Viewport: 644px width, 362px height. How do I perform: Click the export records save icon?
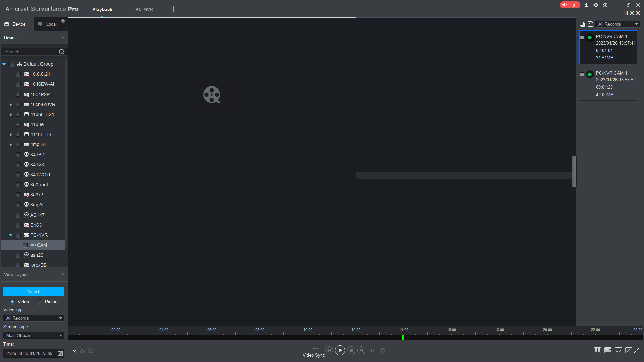click(590, 24)
